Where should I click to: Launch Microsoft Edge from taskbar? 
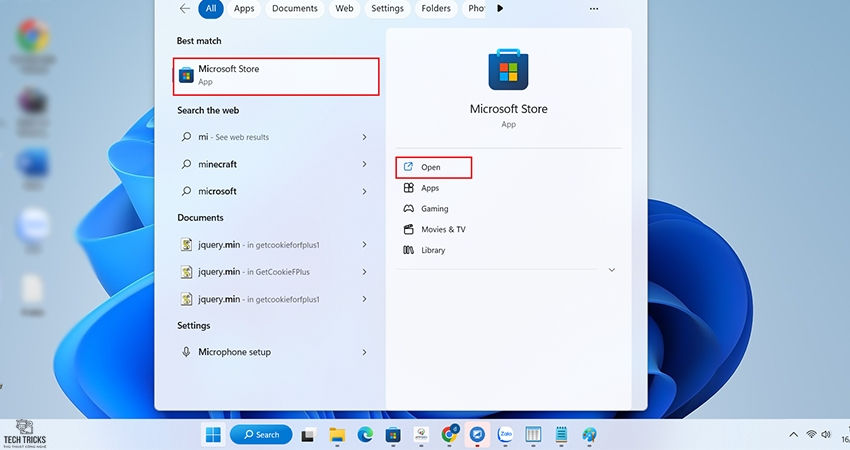tap(365, 435)
